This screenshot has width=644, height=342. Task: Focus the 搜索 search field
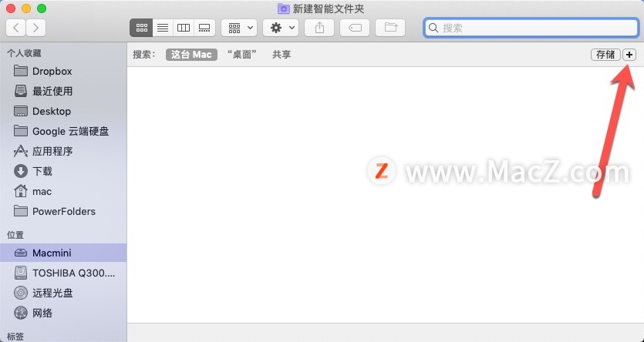coord(531,28)
